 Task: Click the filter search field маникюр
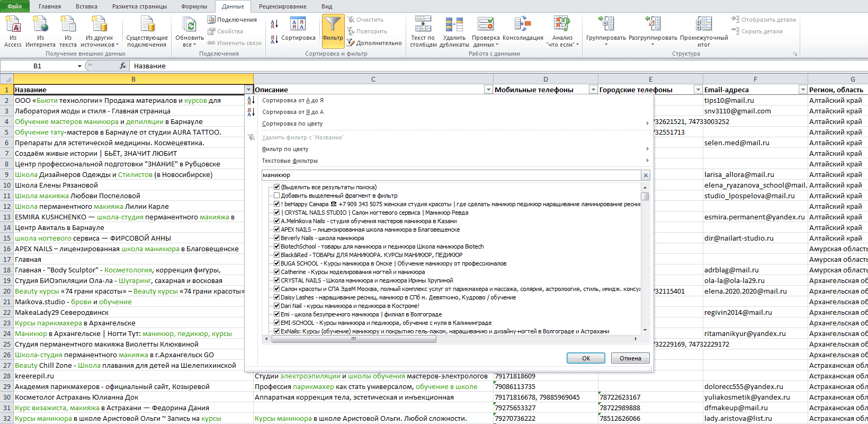pyautogui.click(x=451, y=175)
